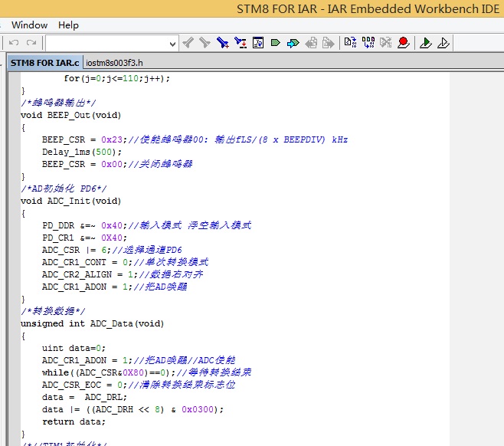Click the text 'unsigned int ADC_Data(void)'

pos(92,323)
